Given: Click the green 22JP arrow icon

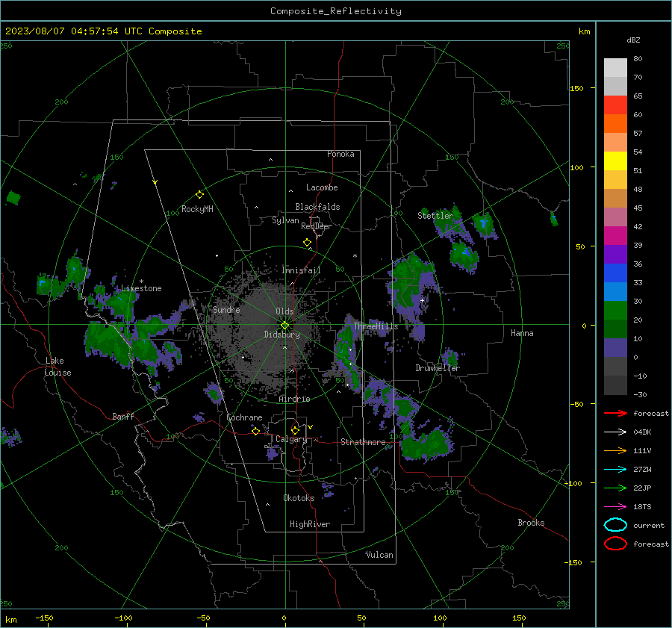Looking at the screenshot, I should [x=615, y=488].
